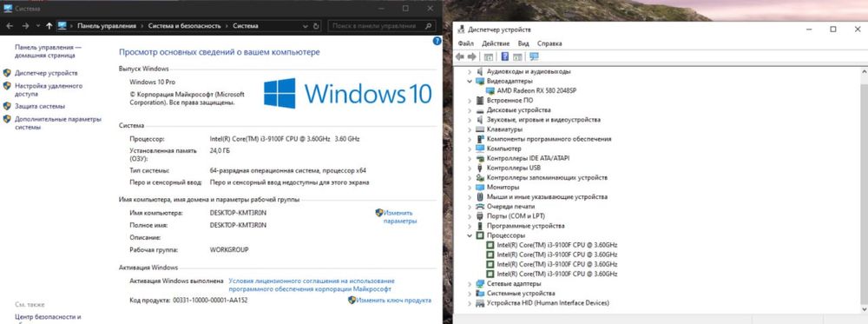Screen dimensions: 868x324
Task: Select Контроллеры запоминающих устройств label
Action: click(547, 178)
